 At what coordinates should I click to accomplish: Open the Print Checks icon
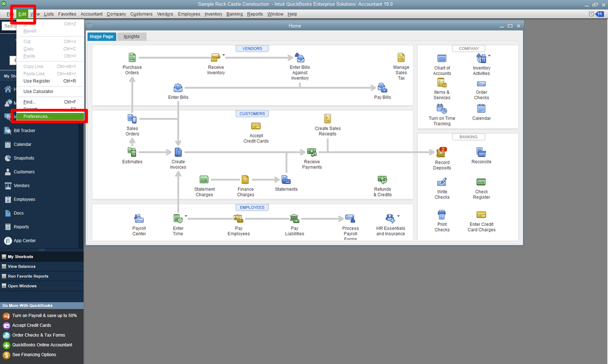tap(442, 214)
